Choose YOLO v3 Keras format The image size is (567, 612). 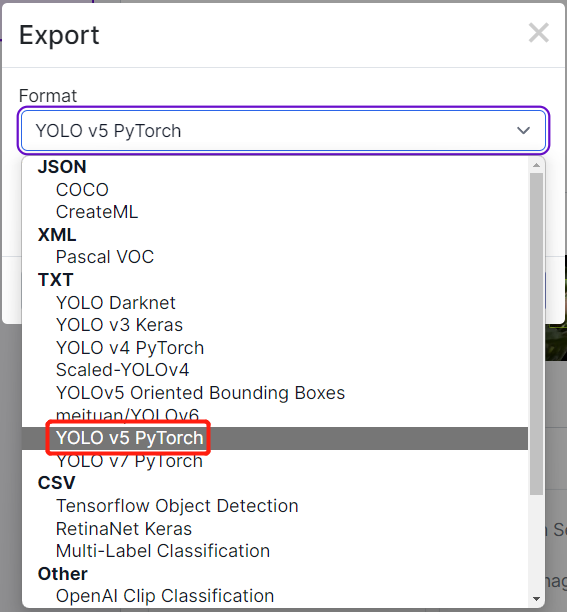pos(275,325)
